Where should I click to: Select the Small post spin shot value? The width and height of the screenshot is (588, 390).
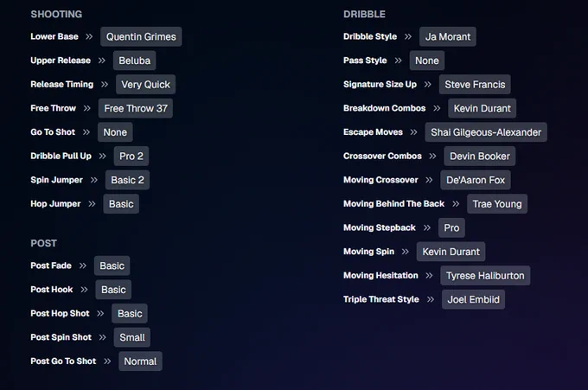coord(132,337)
